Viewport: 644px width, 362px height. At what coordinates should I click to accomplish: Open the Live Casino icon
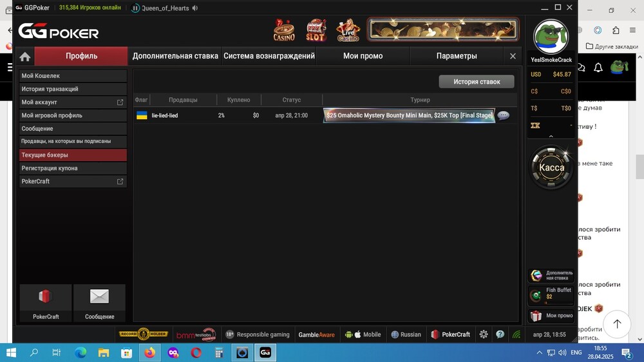tap(348, 30)
